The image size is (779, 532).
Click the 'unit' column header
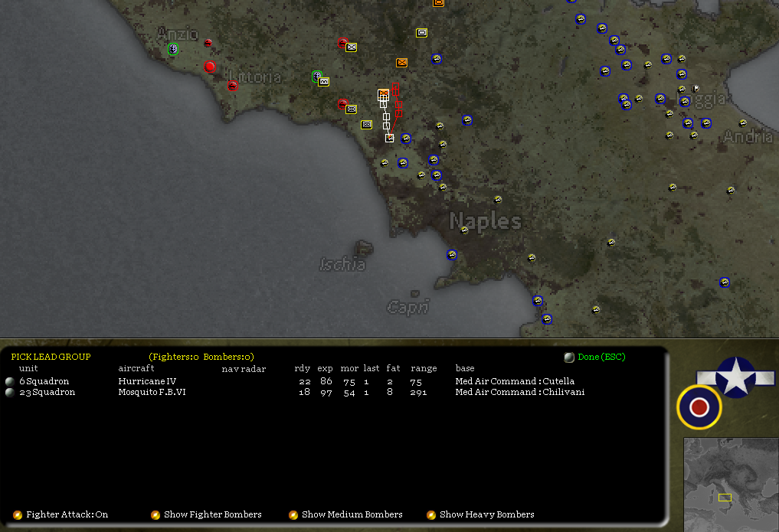click(x=28, y=368)
